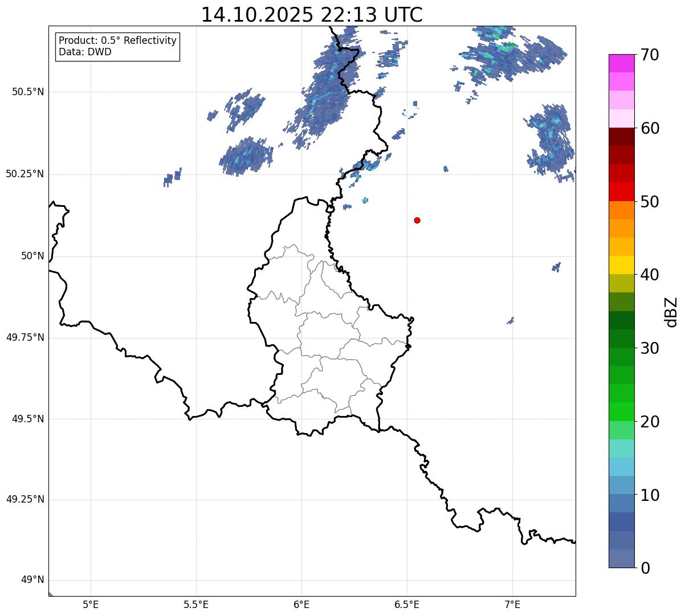Image resolution: width=685 pixels, height=616 pixels.
Task: Click the 6.5°E longitude axis label
Action: (x=407, y=604)
